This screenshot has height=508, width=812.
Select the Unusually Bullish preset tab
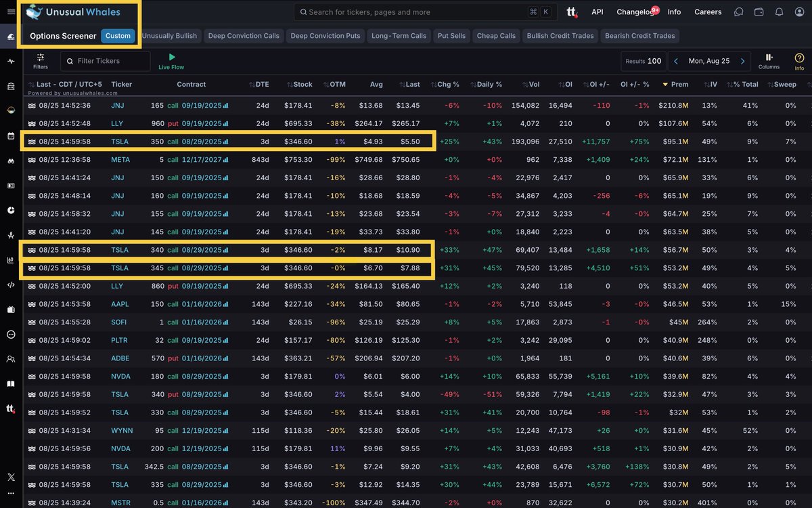(169, 36)
